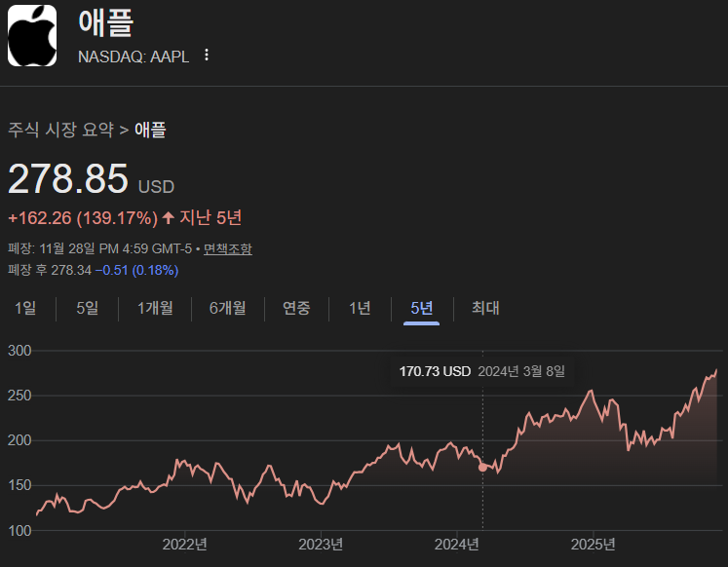Open the 면책조항 disclaimer link
This screenshot has width=728, height=567.
227,248
